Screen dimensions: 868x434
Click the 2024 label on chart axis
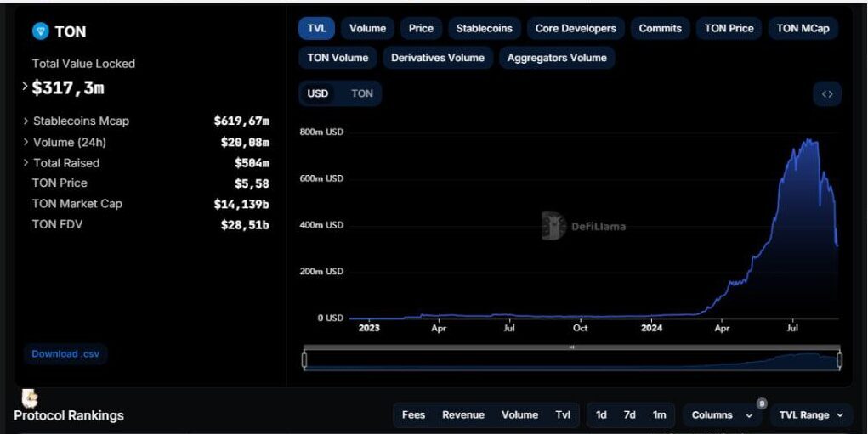pyautogui.click(x=651, y=328)
